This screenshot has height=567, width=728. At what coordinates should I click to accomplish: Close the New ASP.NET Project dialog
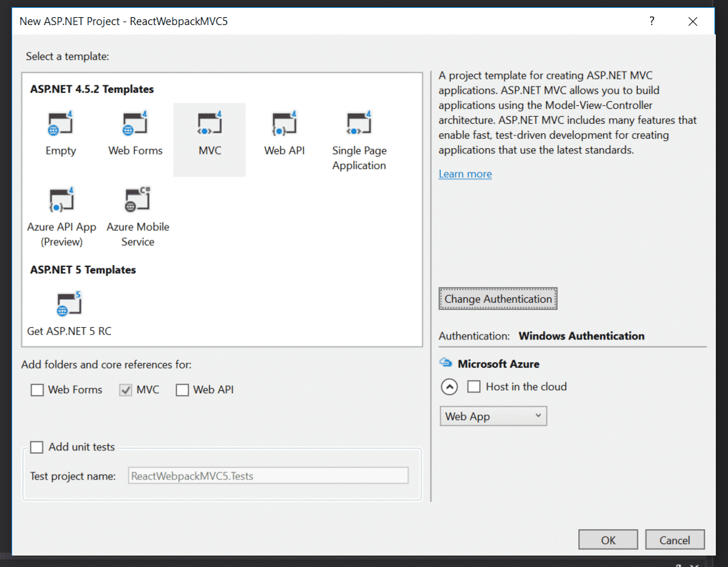click(x=693, y=21)
